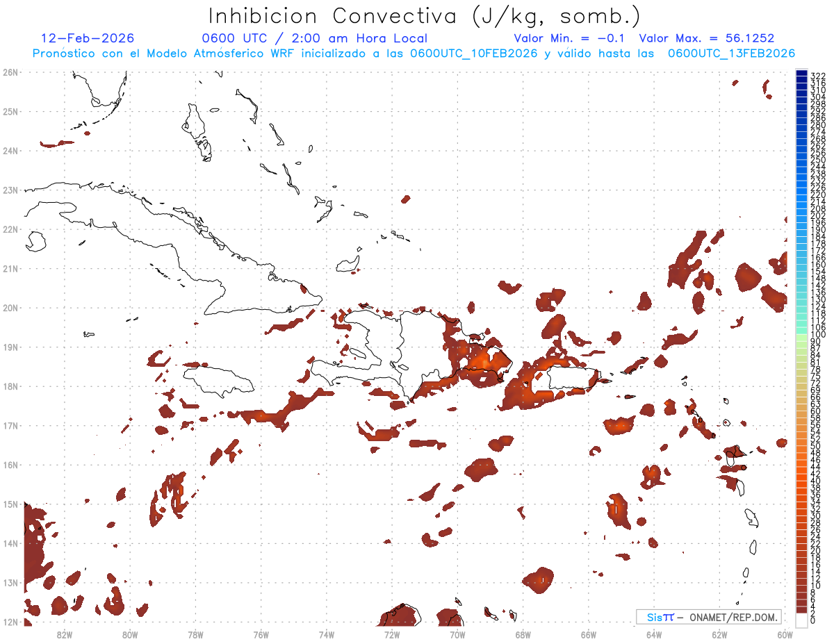Click the 25N latitude label
Screen dimensions: 834x644
click(x=10, y=111)
